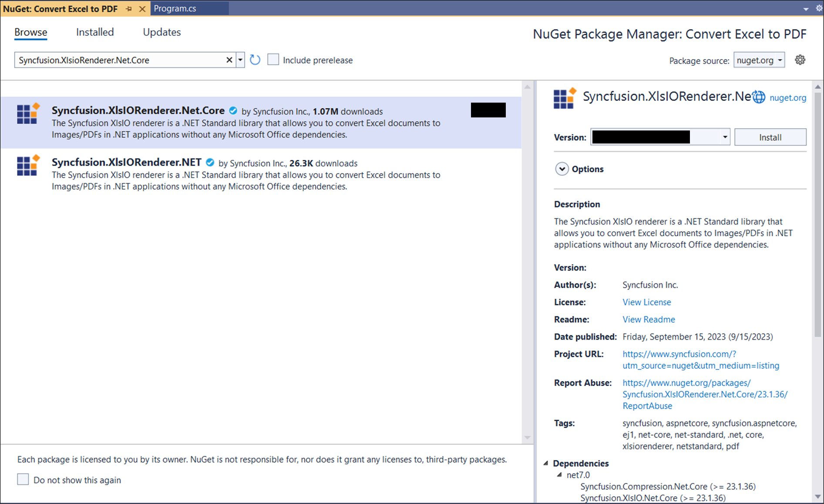824x504 pixels.
Task: Open the tab list dropdown arrow at top right
Action: 806,9
